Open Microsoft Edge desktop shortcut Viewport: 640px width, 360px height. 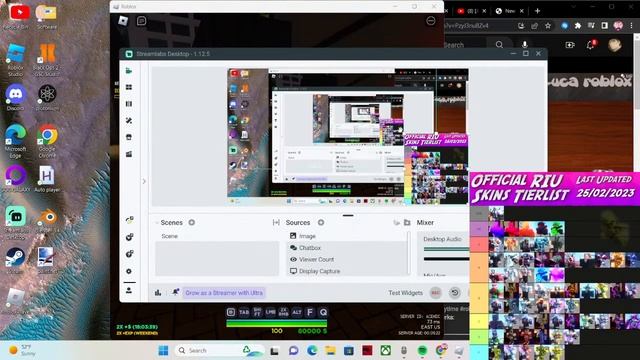pyautogui.click(x=16, y=141)
